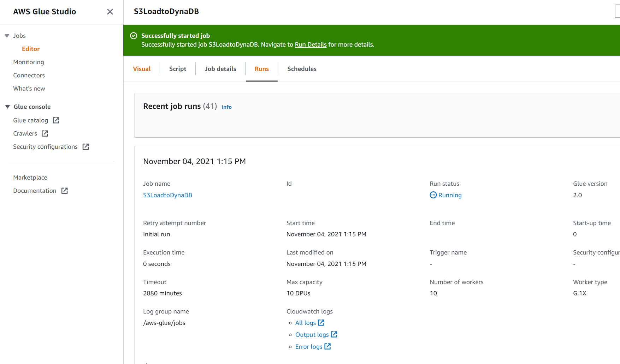This screenshot has width=620, height=364.
Task: Click the success checkmark icon in green banner
Action: [x=133, y=35]
